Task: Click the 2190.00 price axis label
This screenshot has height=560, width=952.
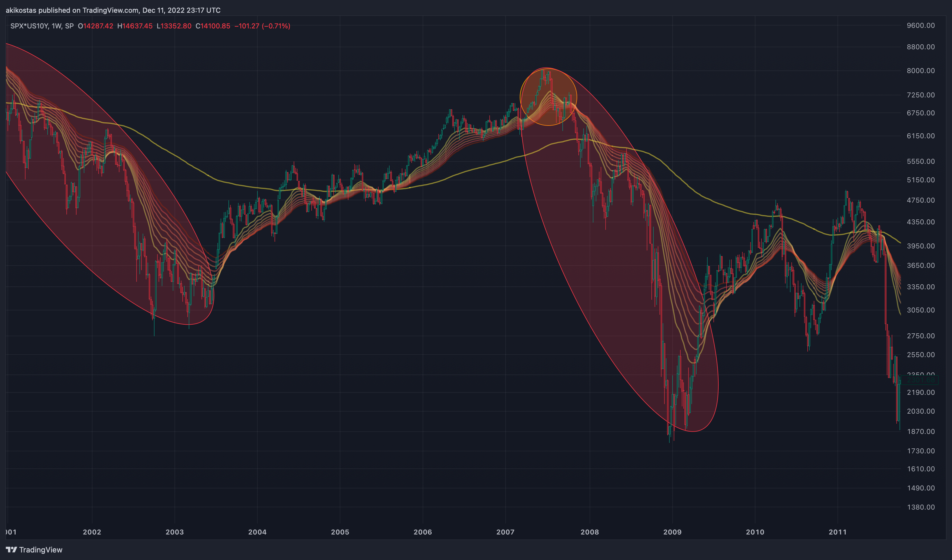Action: pyautogui.click(x=921, y=392)
